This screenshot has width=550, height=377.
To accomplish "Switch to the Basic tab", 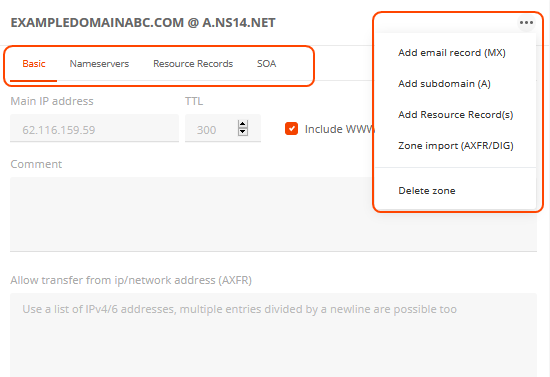I will coord(34,64).
